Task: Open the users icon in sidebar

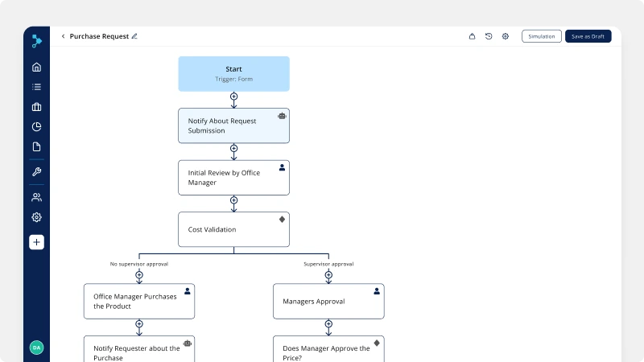Action: point(36,197)
